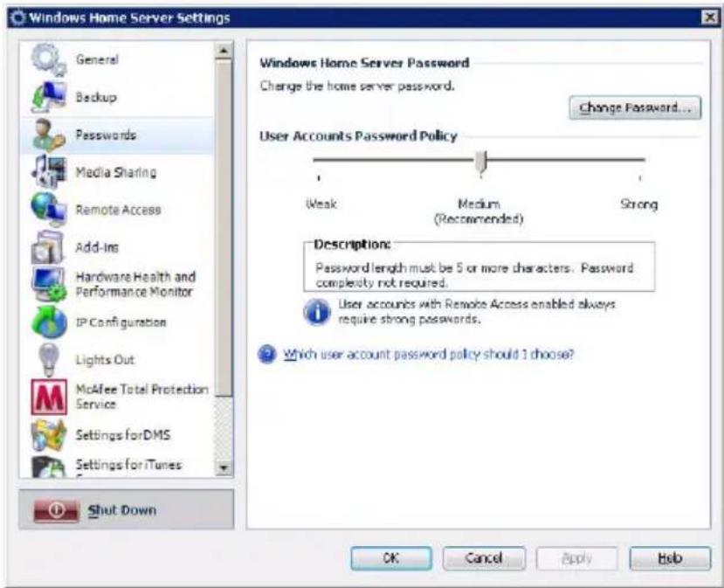This screenshot has height=588, width=724.
Task: Click 'Windows Home Server Password' heading
Action: [x=364, y=63]
